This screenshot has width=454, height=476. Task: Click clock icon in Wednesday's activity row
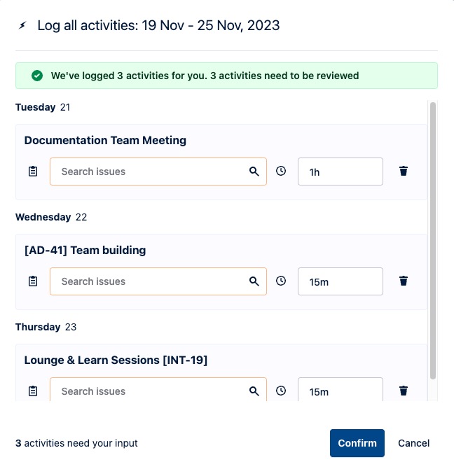pyautogui.click(x=281, y=281)
